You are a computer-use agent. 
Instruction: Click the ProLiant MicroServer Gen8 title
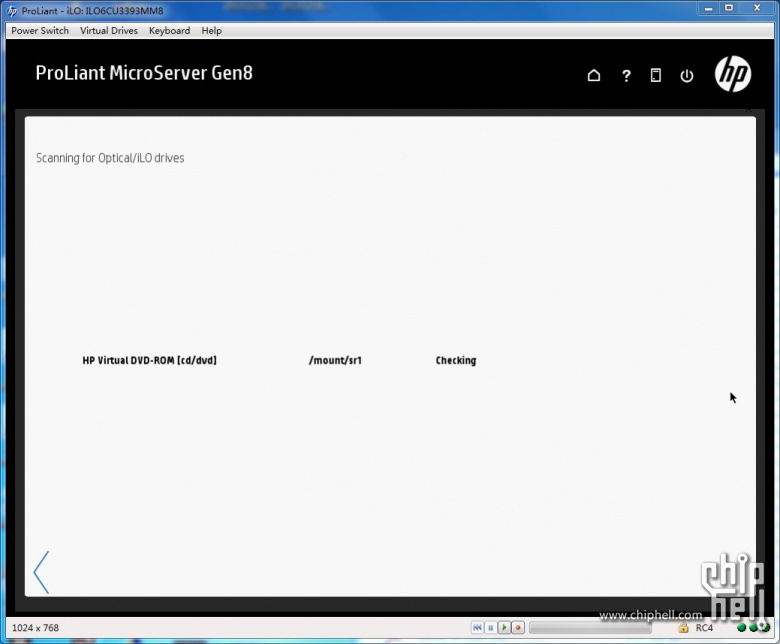[144, 73]
